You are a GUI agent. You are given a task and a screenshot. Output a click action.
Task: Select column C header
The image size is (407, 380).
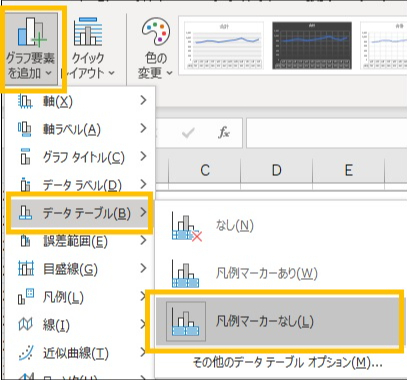tap(205, 170)
